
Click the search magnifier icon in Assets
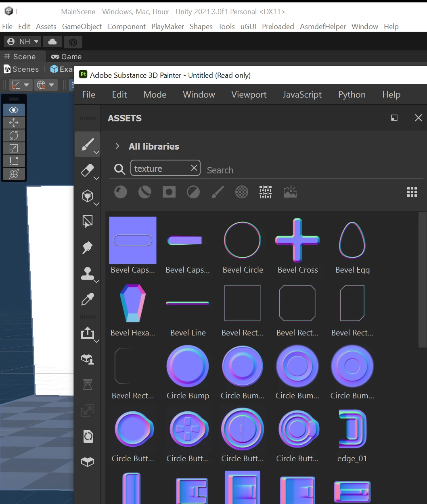(x=119, y=169)
